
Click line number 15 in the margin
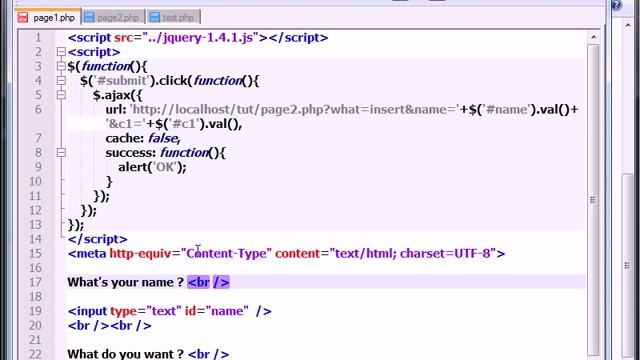point(36,253)
